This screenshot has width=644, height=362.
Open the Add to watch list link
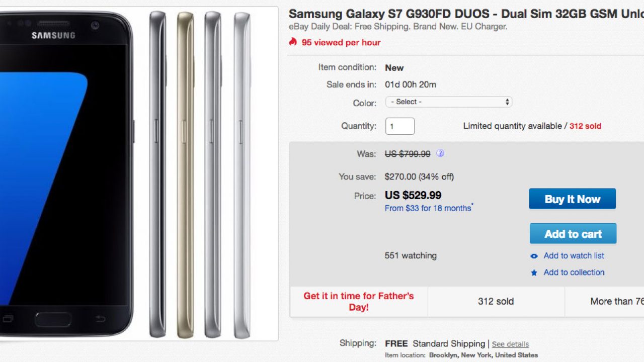point(574,255)
